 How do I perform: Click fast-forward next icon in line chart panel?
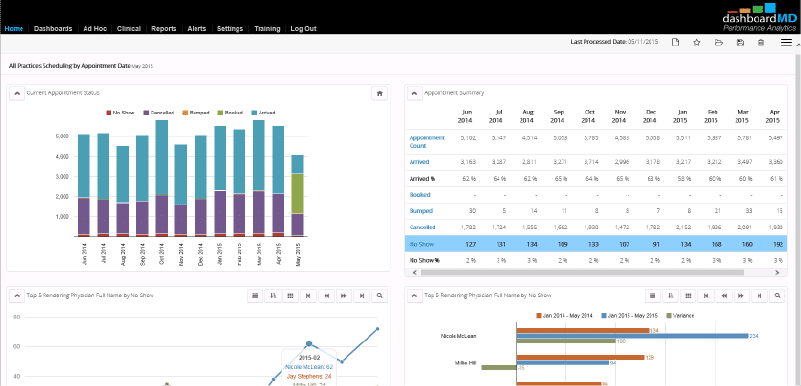344,296
